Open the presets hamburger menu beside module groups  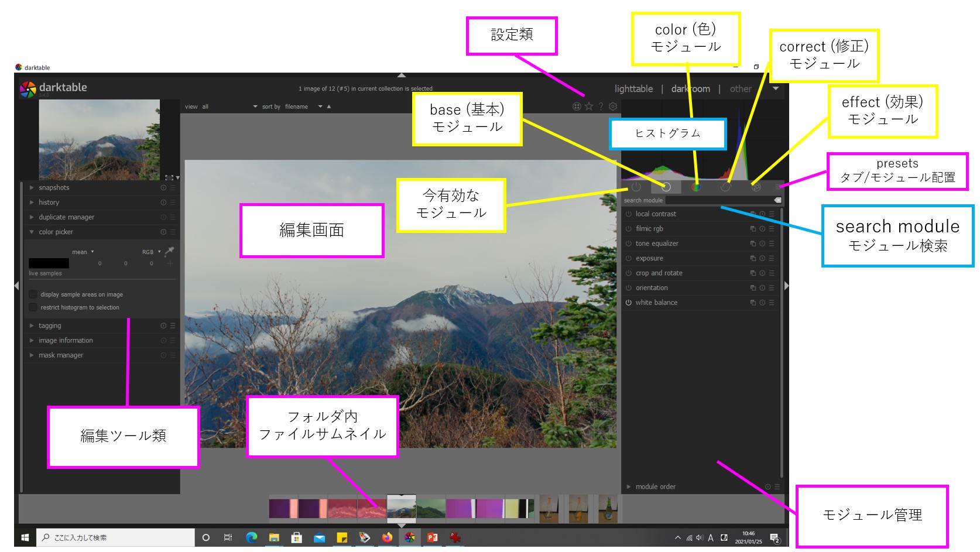(777, 187)
